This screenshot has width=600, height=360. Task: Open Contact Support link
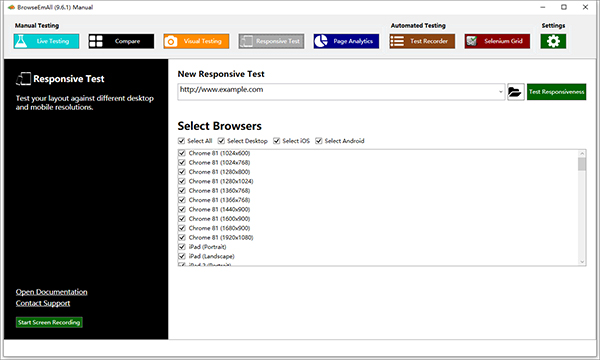tap(43, 303)
